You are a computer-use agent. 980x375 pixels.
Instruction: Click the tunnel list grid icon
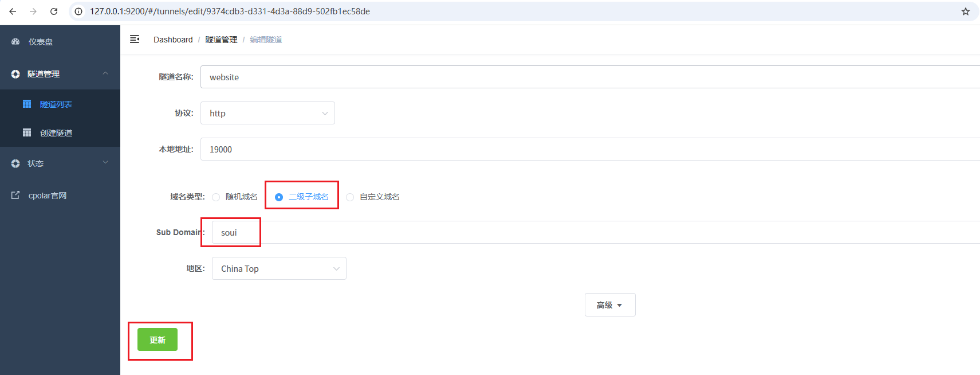[x=27, y=104]
